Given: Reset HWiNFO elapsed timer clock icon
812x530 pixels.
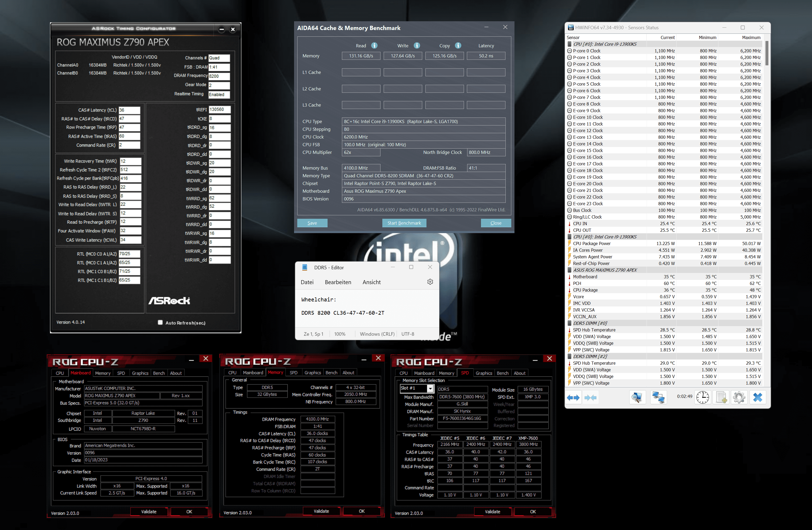Looking at the screenshot, I should click(702, 398).
